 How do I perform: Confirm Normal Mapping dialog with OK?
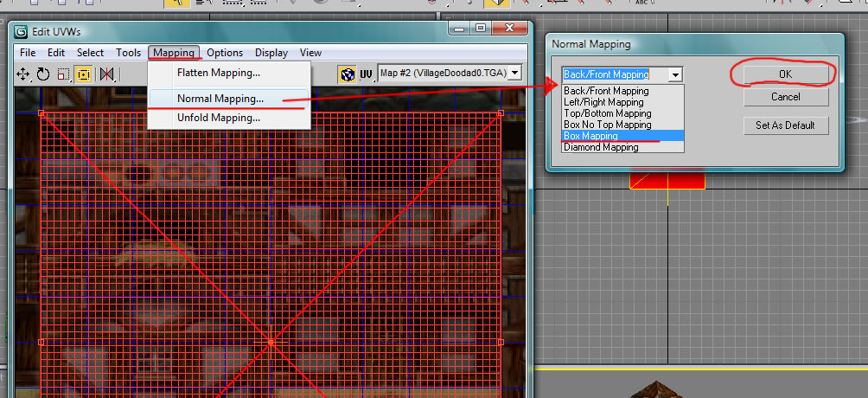pos(786,74)
